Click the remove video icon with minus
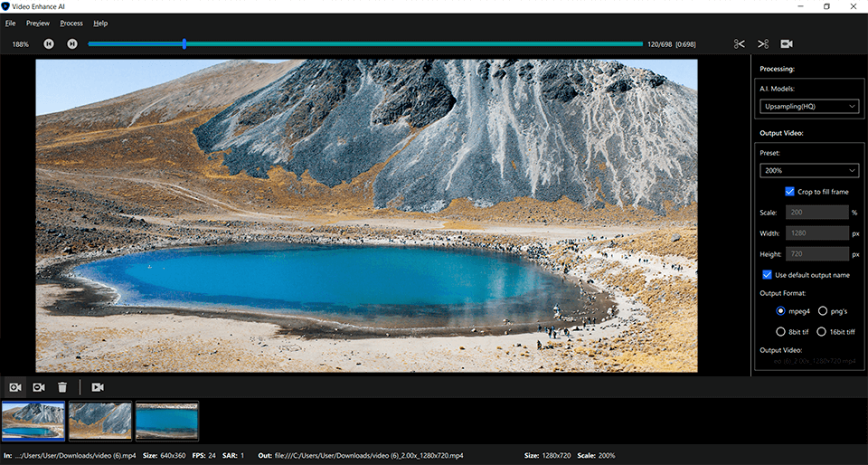This screenshot has width=868, height=465. coord(39,387)
